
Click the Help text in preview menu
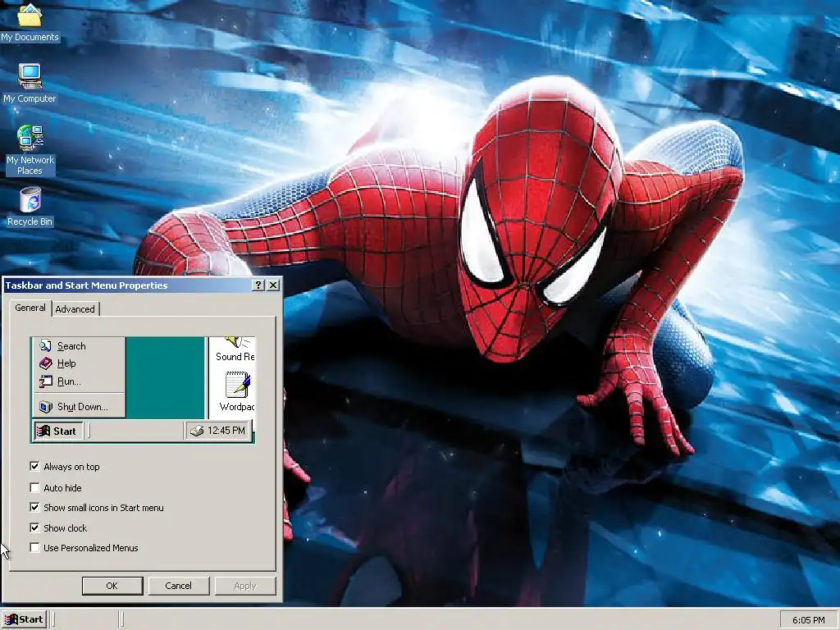(66, 363)
